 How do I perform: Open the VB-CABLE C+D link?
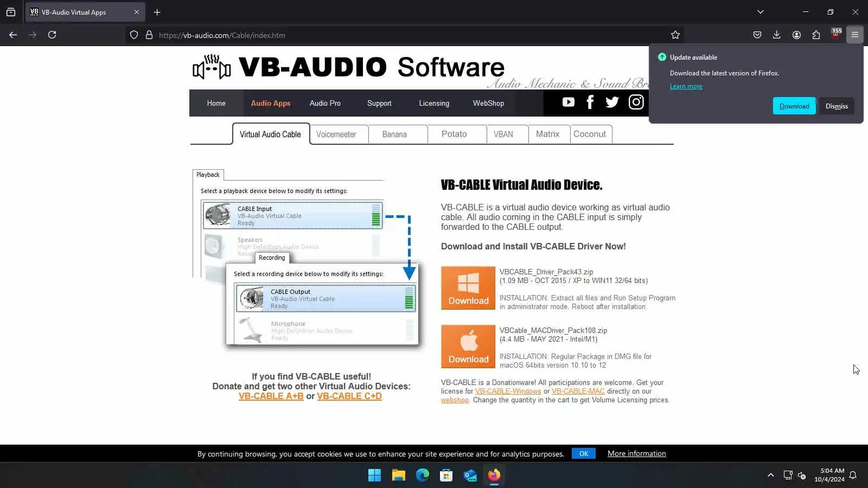click(349, 396)
